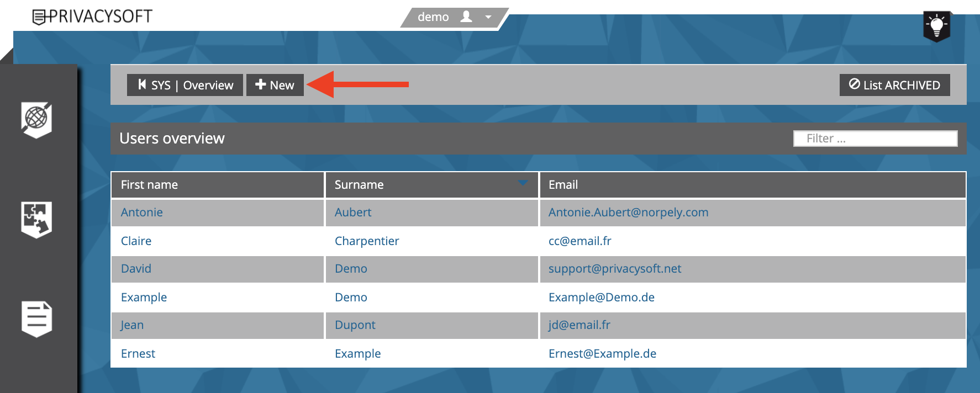Click the user silhouette icon beside demo
The image size is (980, 393).
click(466, 17)
